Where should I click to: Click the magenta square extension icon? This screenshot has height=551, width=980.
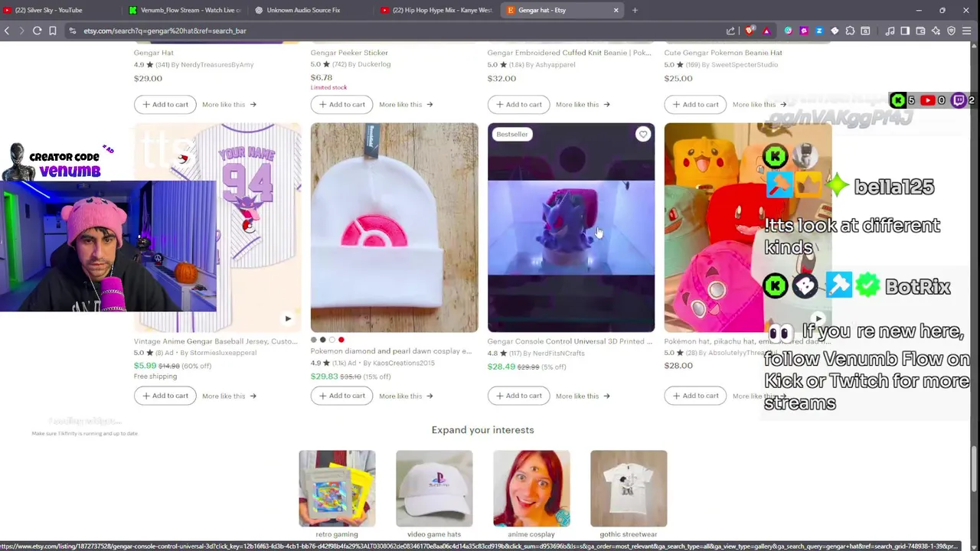pos(803,31)
